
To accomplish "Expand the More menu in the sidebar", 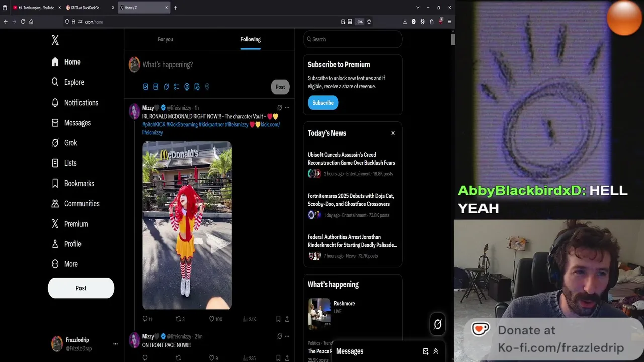I will (64, 264).
